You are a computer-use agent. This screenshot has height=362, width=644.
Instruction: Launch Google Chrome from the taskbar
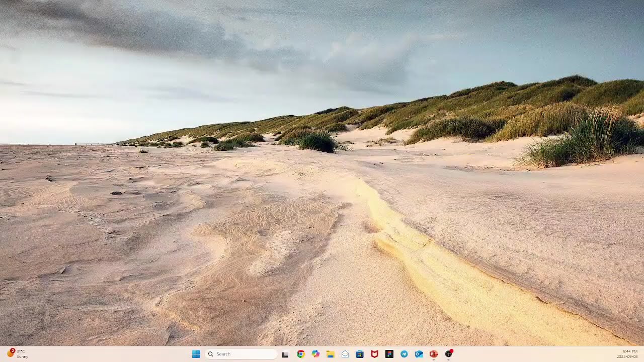point(300,354)
